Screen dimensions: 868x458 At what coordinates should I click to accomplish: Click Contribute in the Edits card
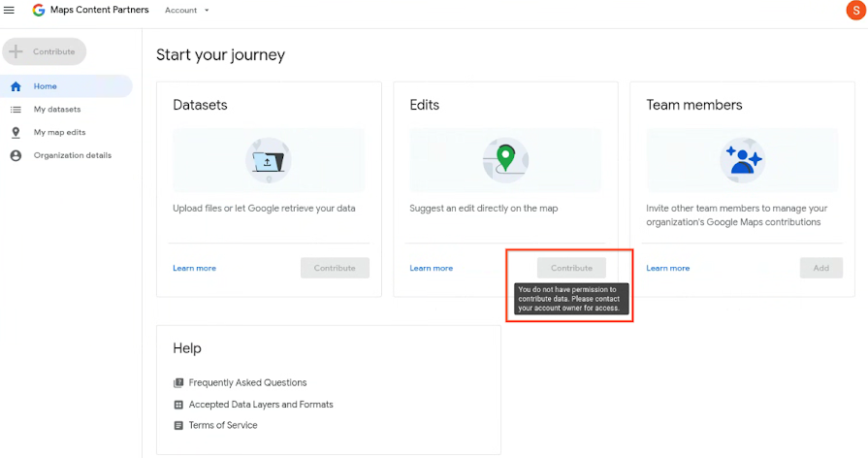point(571,268)
